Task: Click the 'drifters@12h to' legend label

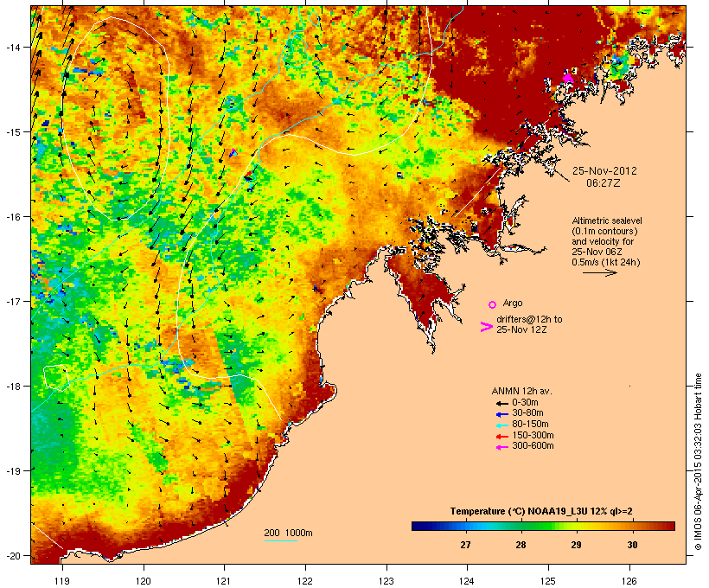Action: [529, 319]
